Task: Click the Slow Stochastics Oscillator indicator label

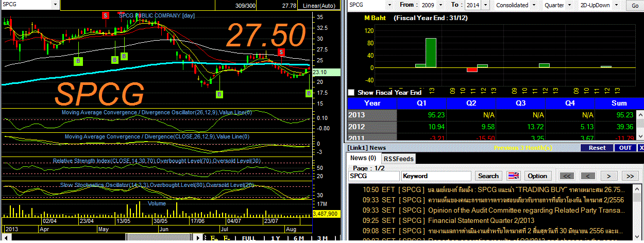Action: 157,185
